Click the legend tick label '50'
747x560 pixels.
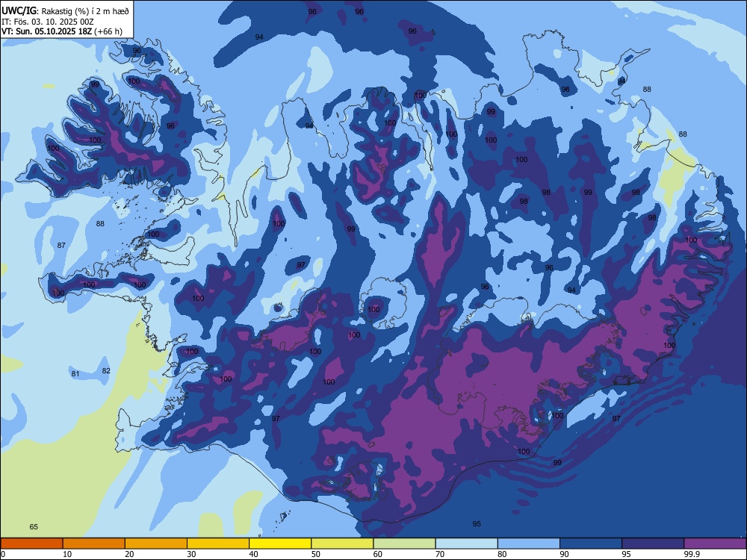(x=316, y=554)
